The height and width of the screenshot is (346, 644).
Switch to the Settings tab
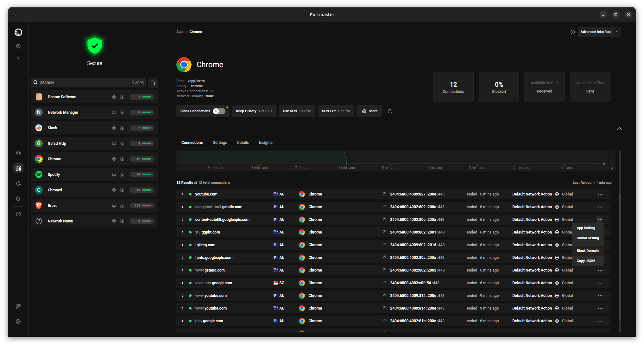220,143
